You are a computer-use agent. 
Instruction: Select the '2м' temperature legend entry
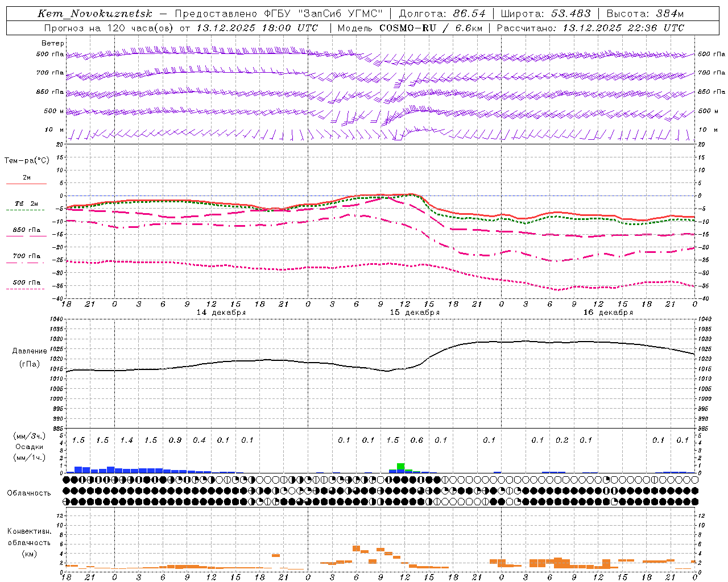point(27,178)
